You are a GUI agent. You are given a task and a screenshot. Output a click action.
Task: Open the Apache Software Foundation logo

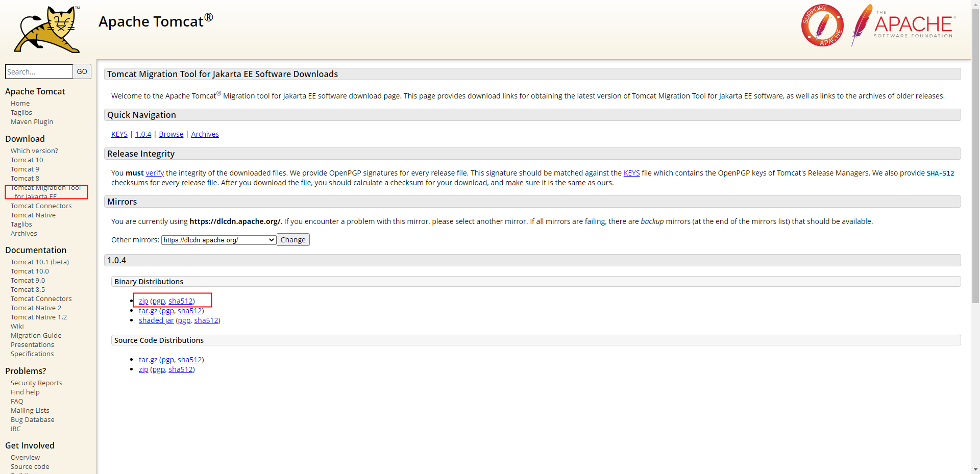coord(903,25)
